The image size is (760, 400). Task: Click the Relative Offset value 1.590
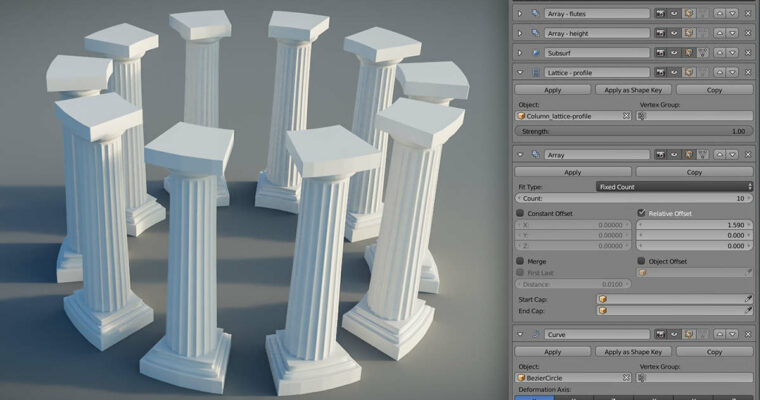tap(695, 225)
